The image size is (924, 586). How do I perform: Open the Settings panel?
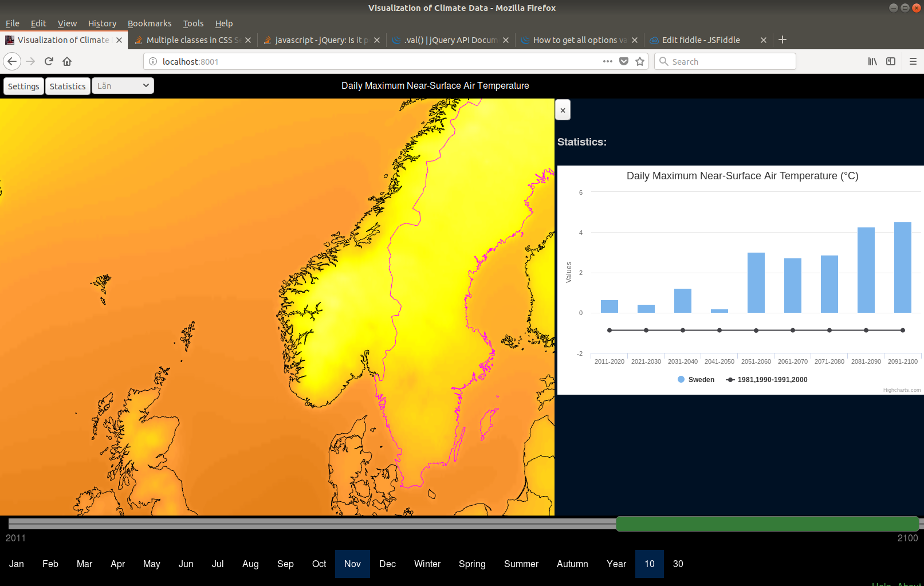23,86
